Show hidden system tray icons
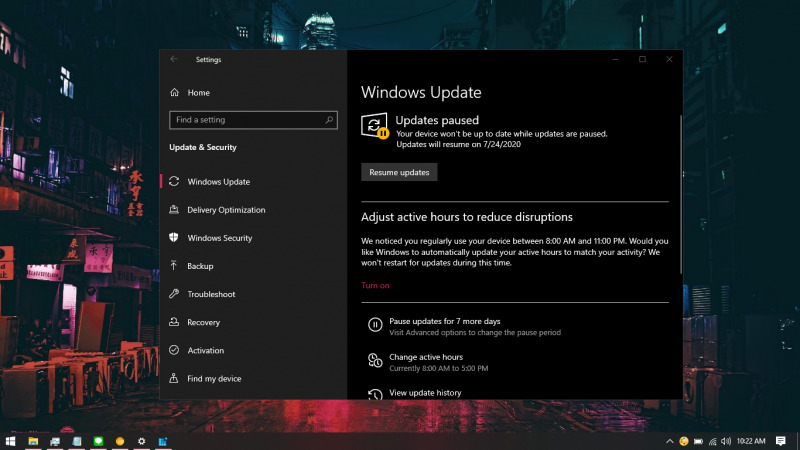The width and height of the screenshot is (800, 450). point(669,441)
